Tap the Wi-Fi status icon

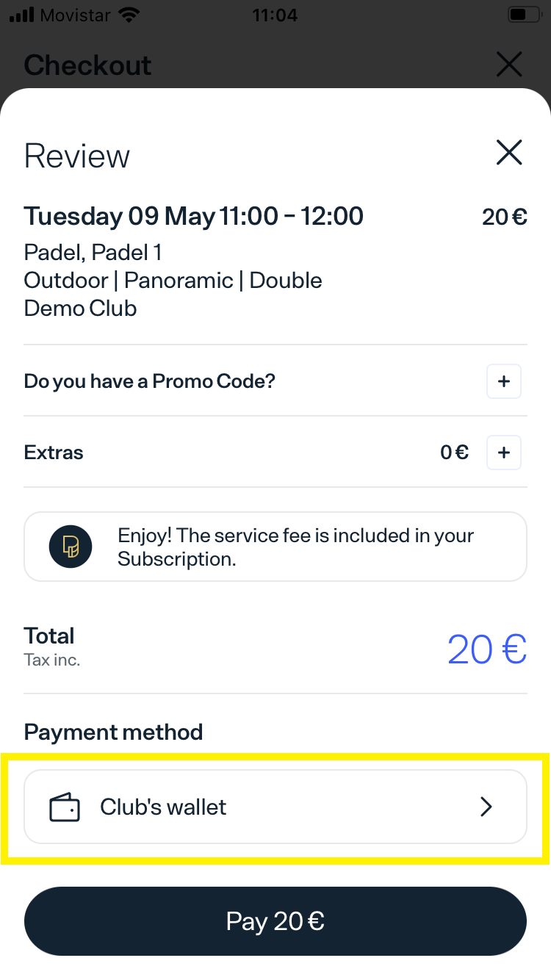coord(130,15)
